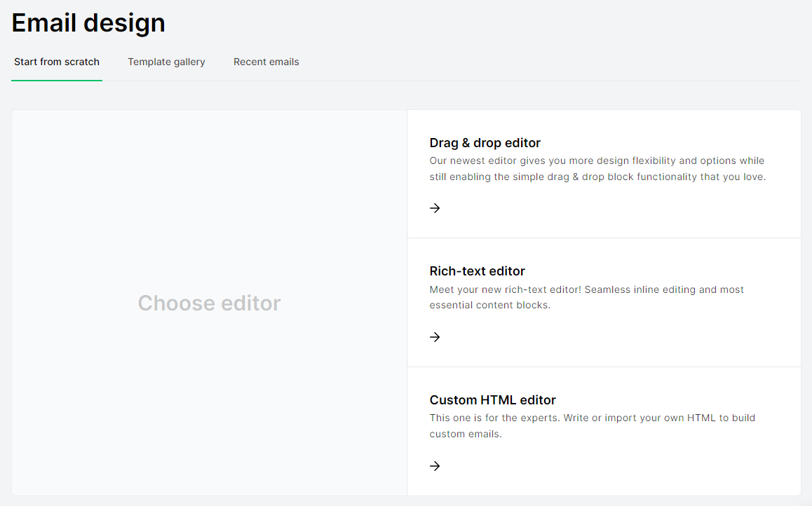Open the Recent emails tab
Viewport: 812px width, 506px height.
coord(266,62)
